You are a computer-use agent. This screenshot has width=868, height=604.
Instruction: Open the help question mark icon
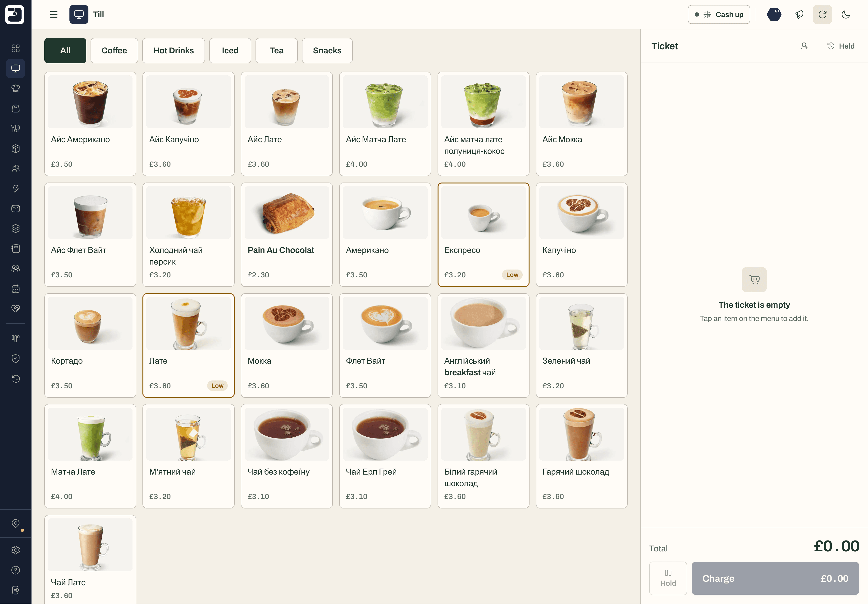15,570
